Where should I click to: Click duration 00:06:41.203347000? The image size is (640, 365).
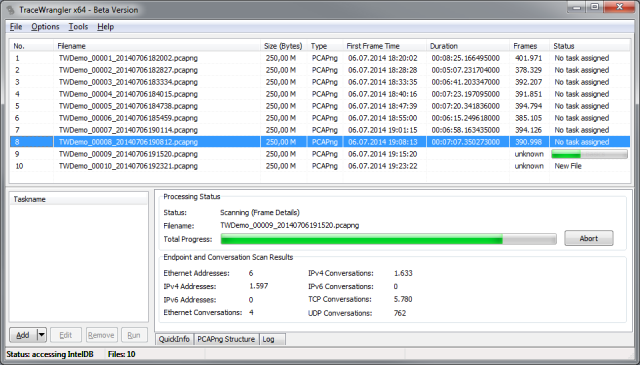(x=466, y=82)
